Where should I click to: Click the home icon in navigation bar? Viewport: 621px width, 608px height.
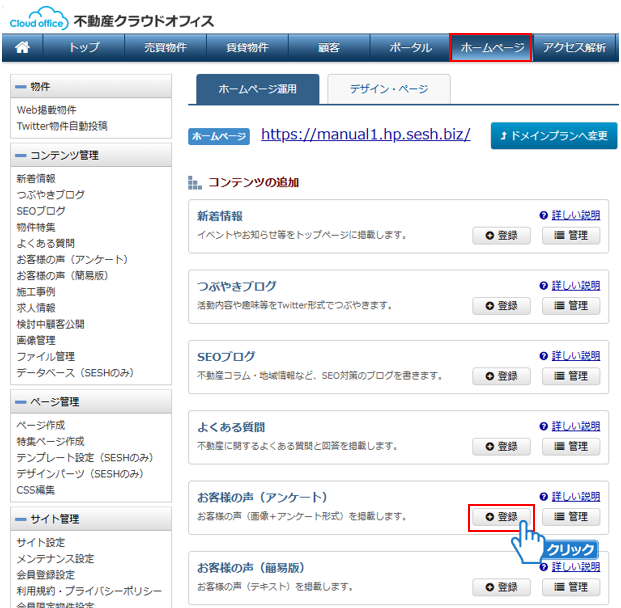click(x=23, y=47)
